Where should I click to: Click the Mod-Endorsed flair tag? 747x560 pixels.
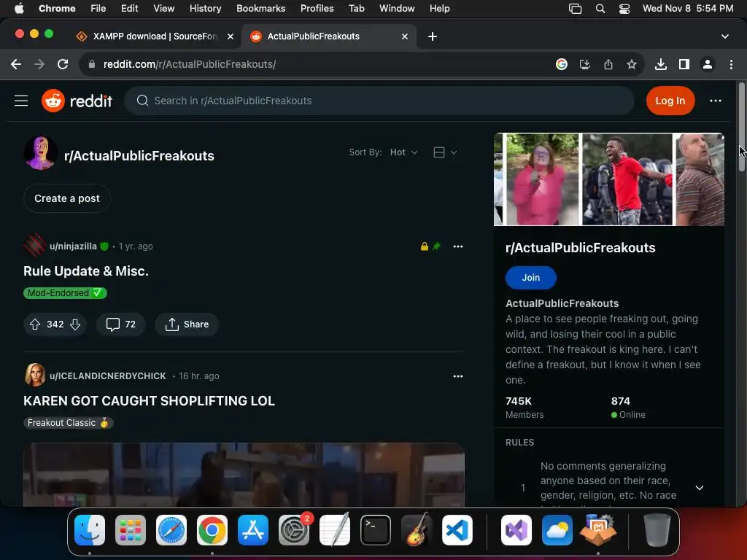coord(65,293)
